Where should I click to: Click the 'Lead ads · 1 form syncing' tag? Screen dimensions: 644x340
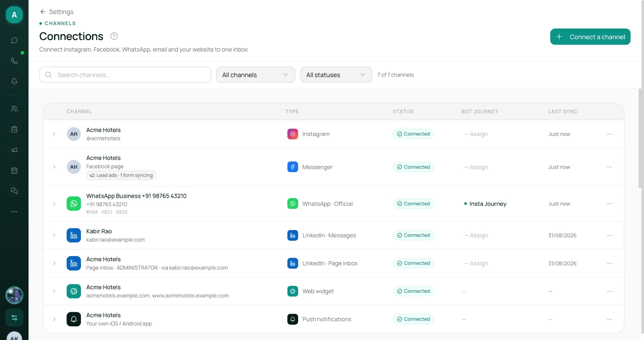(121, 175)
